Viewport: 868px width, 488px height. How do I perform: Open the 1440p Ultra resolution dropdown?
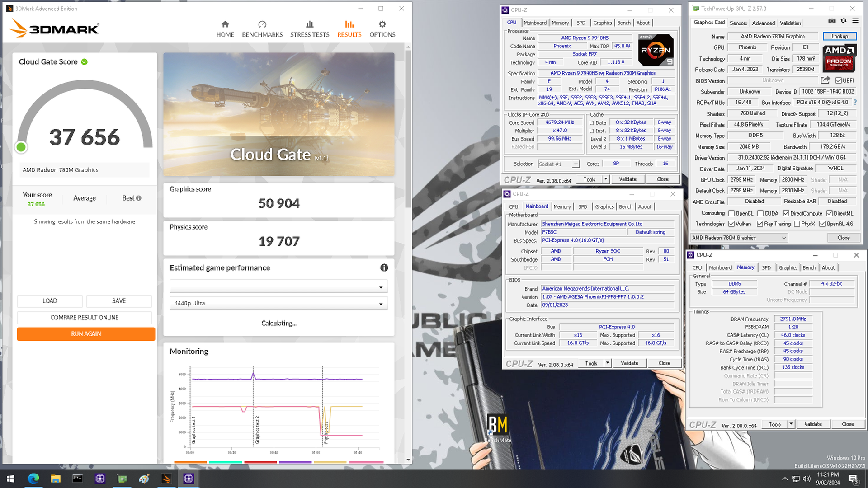(278, 303)
